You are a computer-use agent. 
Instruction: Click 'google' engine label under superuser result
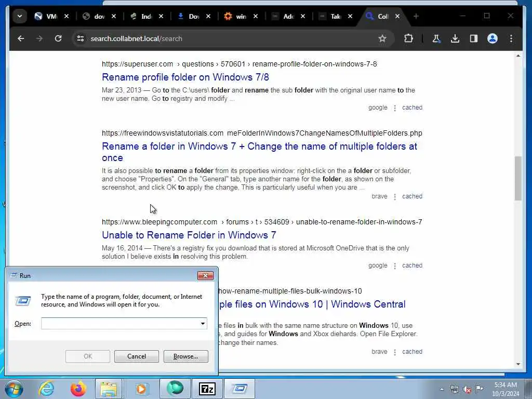pyautogui.click(x=378, y=108)
